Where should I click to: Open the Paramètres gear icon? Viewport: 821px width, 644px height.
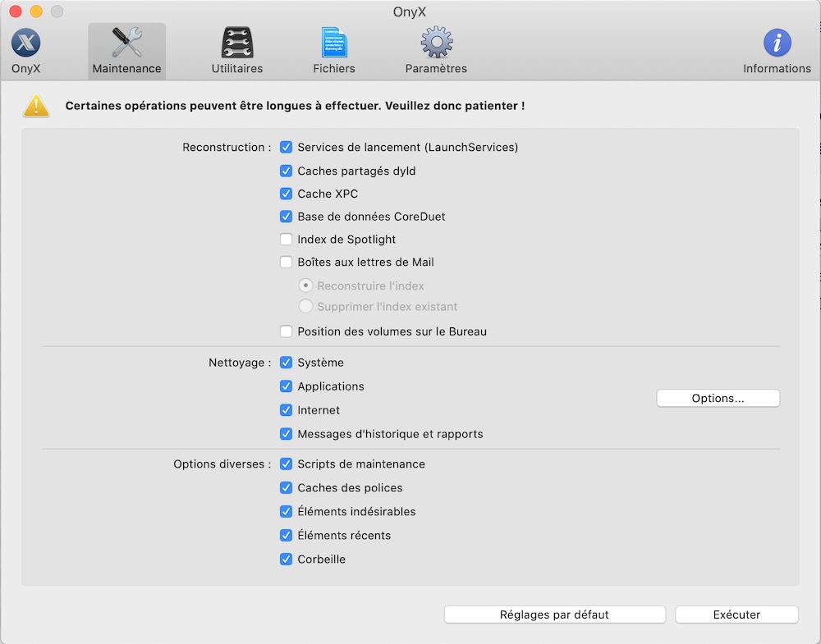pos(437,42)
